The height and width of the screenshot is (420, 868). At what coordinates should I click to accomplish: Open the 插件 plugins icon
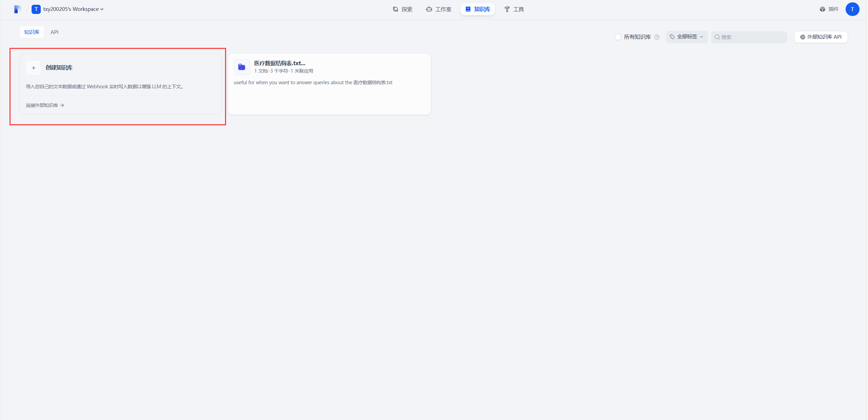pyautogui.click(x=823, y=9)
